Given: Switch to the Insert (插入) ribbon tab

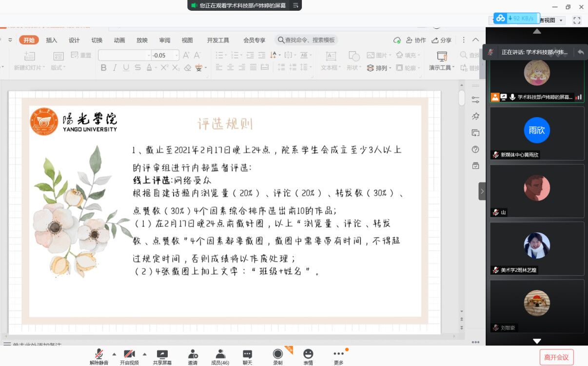Looking at the screenshot, I should point(51,40).
